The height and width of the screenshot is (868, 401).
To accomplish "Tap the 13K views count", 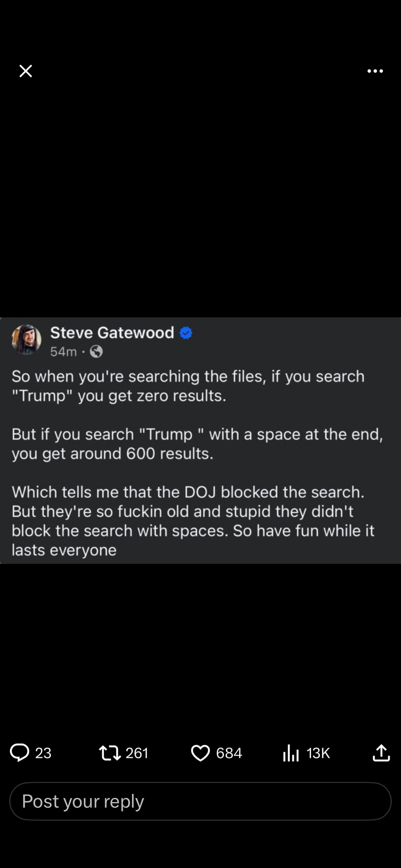I will pyautogui.click(x=318, y=753).
